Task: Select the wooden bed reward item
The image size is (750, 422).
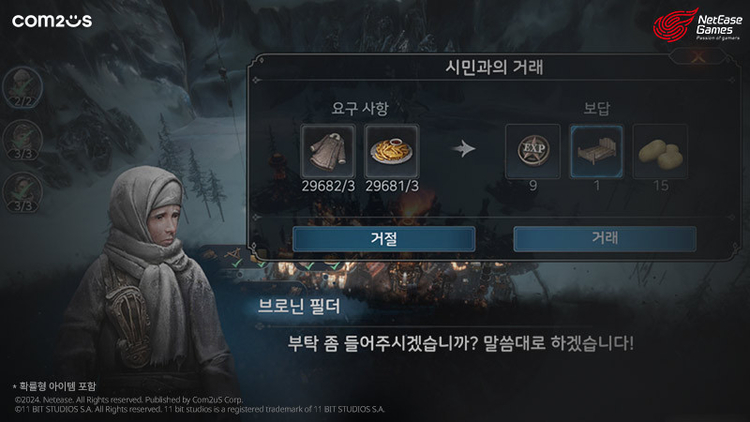Action: click(x=596, y=151)
